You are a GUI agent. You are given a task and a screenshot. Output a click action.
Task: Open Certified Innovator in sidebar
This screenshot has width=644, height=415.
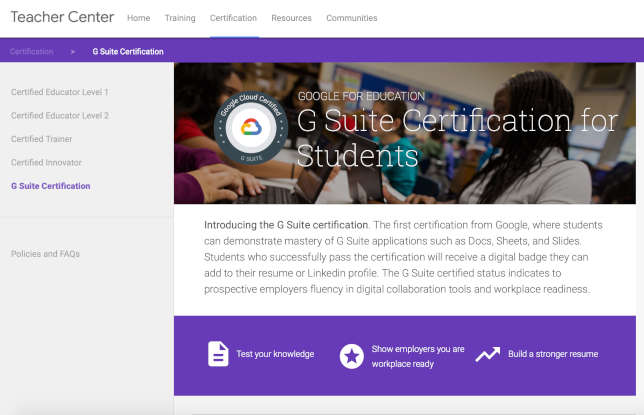[x=46, y=162]
